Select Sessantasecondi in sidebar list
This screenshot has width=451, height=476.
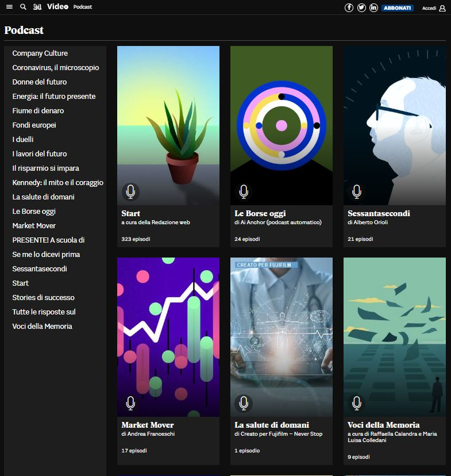pos(40,268)
